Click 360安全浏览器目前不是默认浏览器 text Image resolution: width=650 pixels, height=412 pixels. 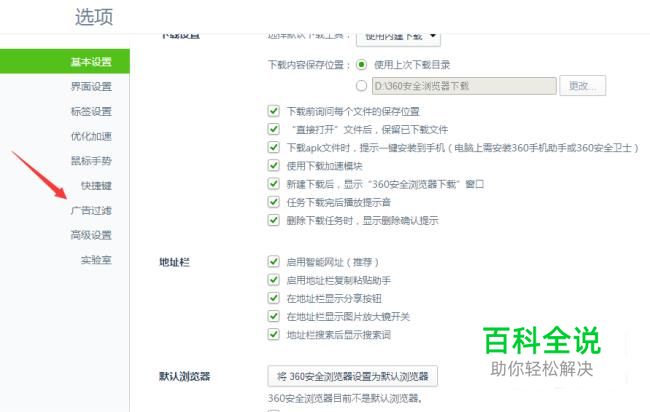click(x=345, y=398)
